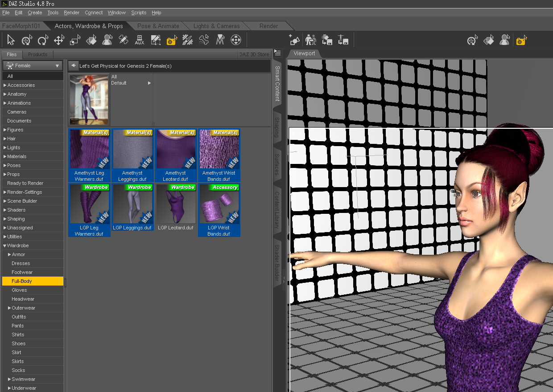
Task: Switch to the Lights & Cameras tab
Action: (x=216, y=26)
